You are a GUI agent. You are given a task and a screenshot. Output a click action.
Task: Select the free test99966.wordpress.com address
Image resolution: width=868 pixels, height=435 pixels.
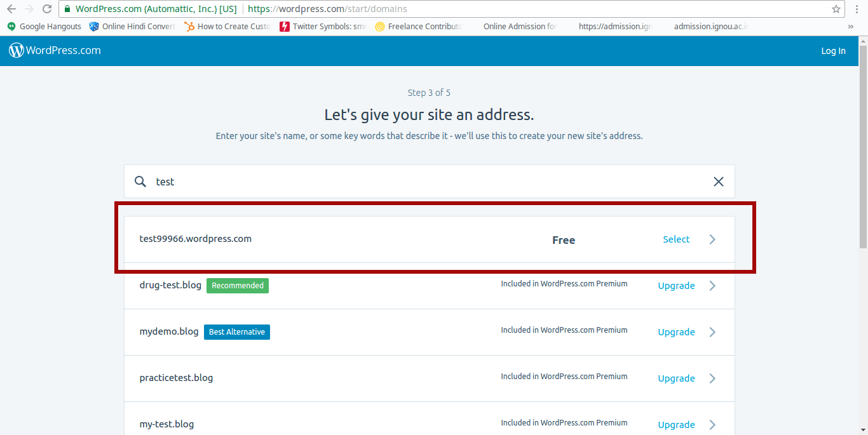click(x=676, y=239)
